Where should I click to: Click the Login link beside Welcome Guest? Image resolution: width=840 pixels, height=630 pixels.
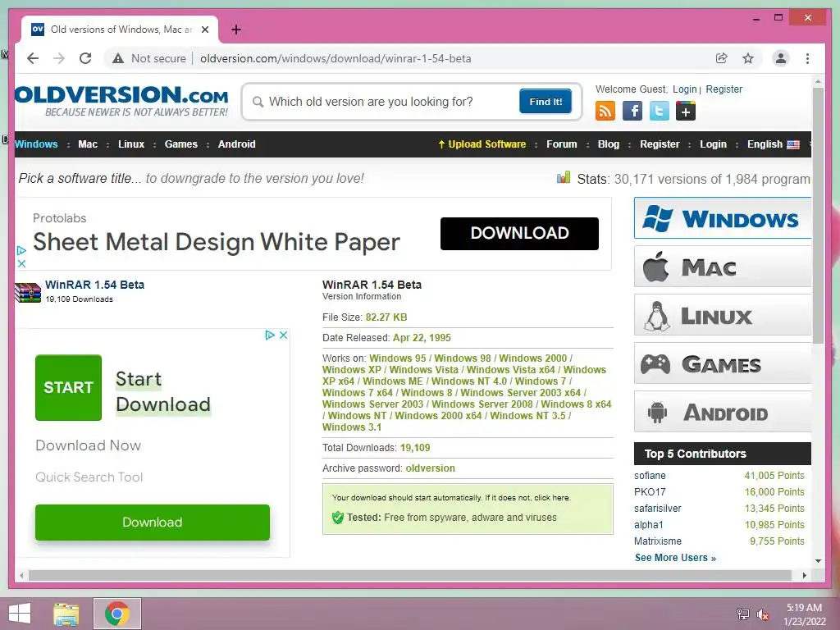[x=685, y=89]
